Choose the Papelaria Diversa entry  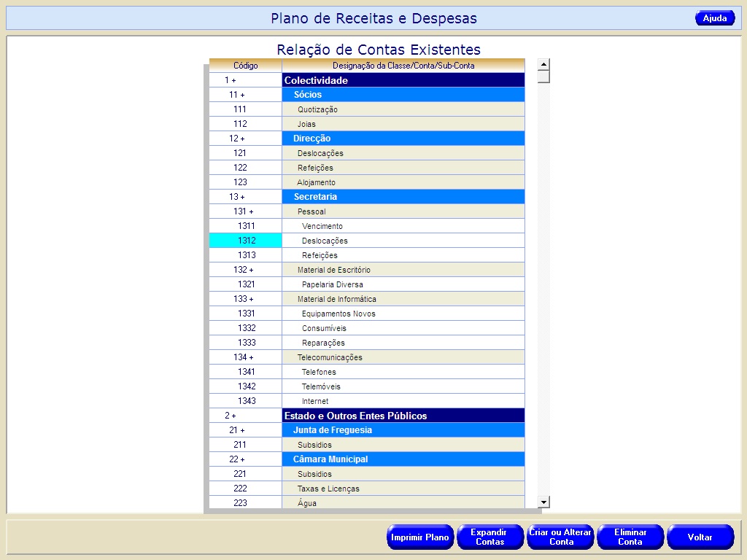[403, 284]
